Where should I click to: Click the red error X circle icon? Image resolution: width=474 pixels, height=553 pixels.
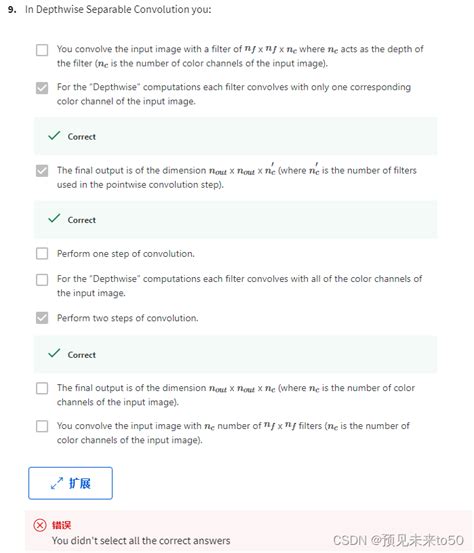pos(40,525)
